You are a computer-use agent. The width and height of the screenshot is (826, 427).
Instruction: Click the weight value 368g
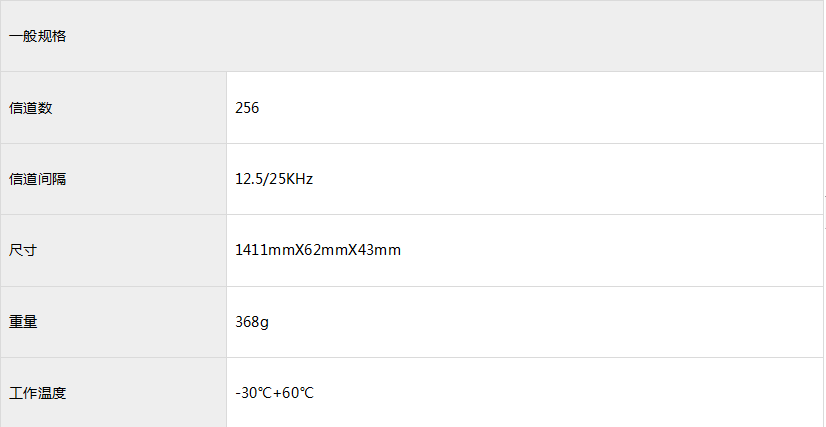tap(251, 322)
